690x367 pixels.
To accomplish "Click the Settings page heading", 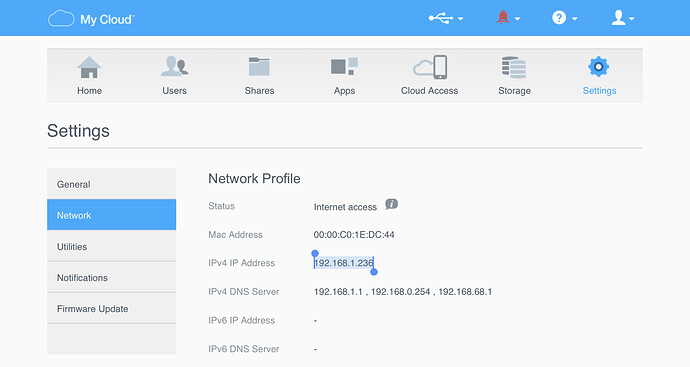I will pyautogui.click(x=78, y=131).
